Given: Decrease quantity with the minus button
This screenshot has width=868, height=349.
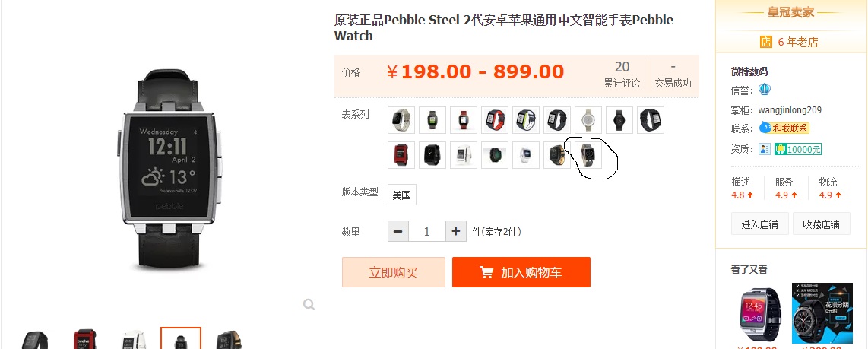Looking at the screenshot, I should [x=398, y=232].
